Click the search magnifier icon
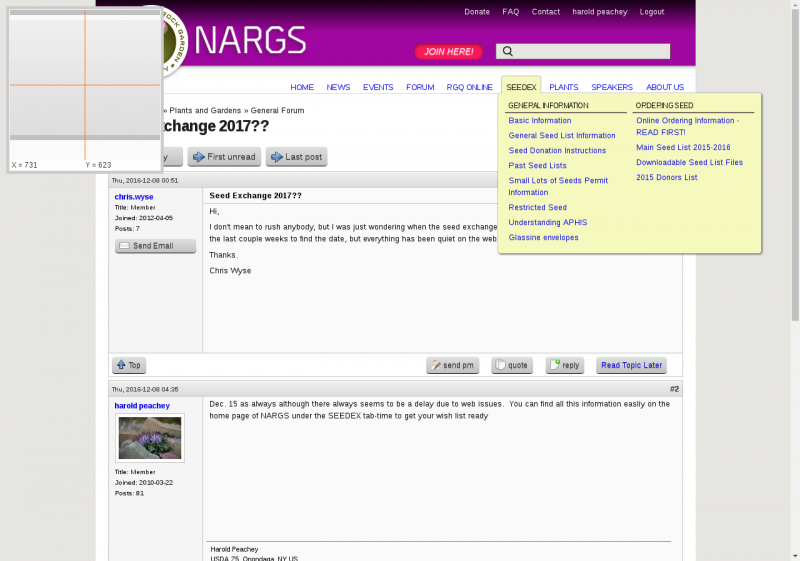This screenshot has width=800, height=561. pyautogui.click(x=508, y=52)
